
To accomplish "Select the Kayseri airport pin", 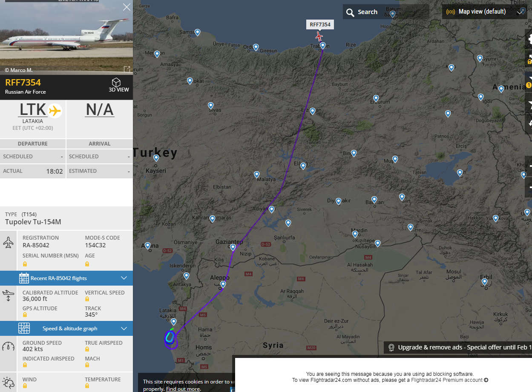I will pyautogui.click(x=156, y=157).
